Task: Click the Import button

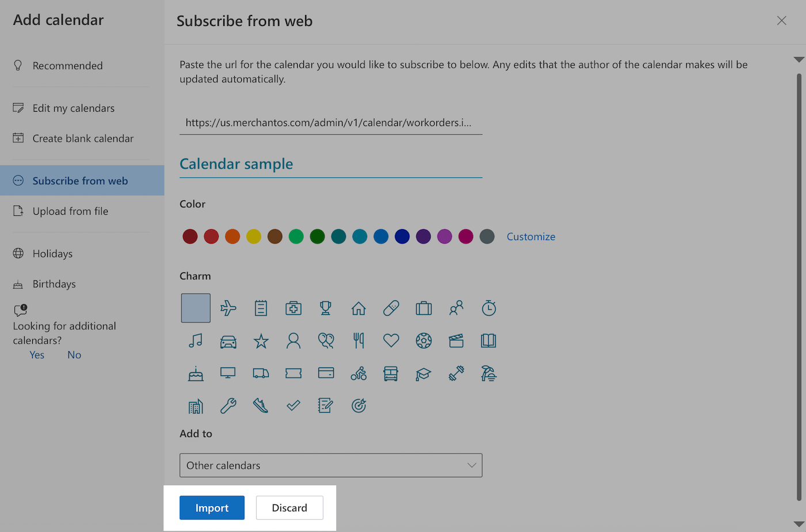Action: (x=212, y=508)
